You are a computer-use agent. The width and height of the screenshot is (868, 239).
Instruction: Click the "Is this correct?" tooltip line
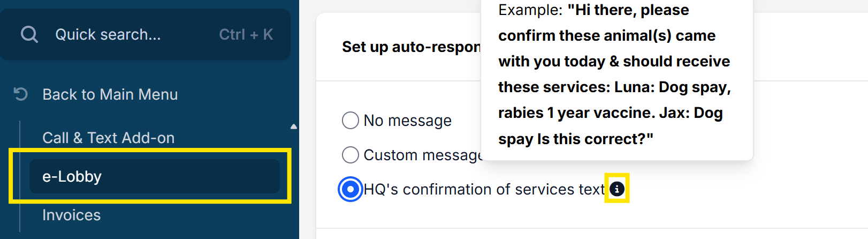595,139
